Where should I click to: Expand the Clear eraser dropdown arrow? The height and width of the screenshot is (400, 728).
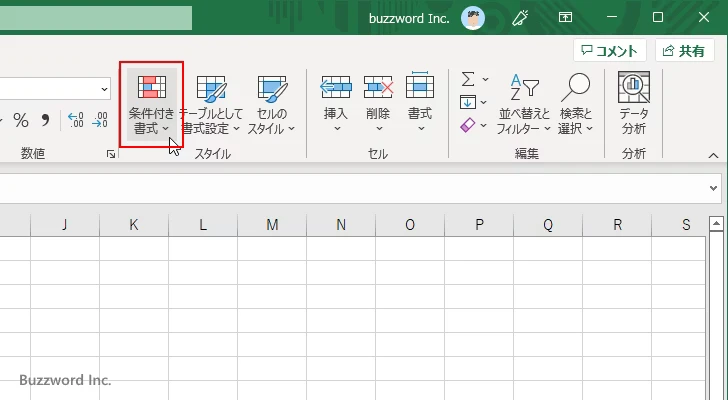click(x=486, y=126)
